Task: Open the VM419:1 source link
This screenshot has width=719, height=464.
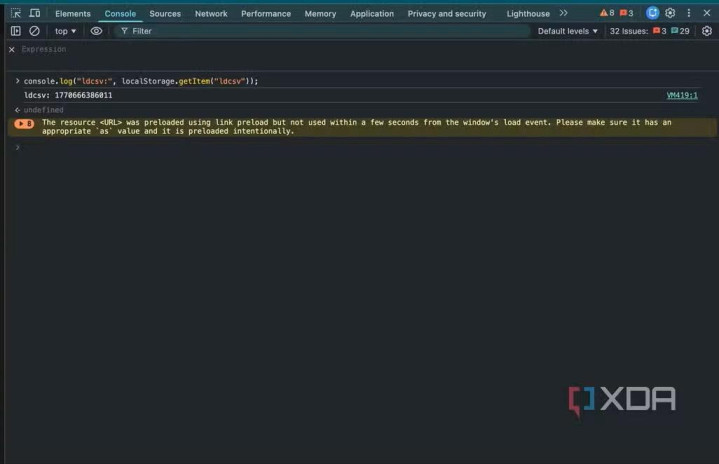Action: (682, 96)
